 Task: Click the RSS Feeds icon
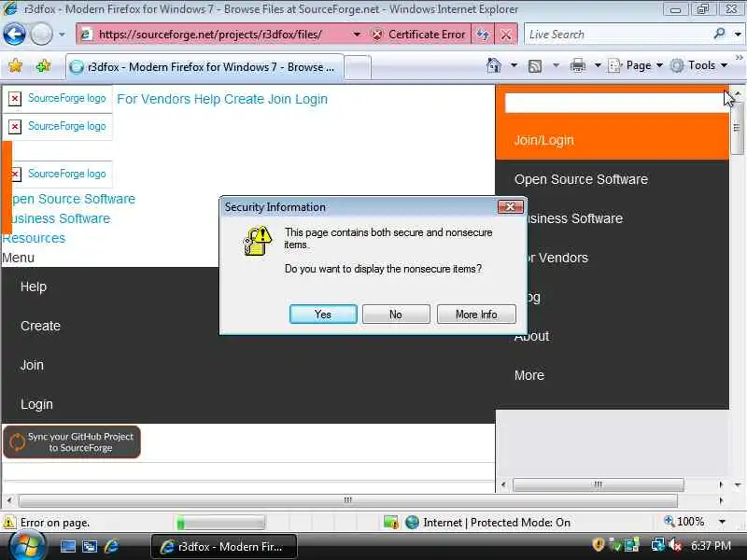pyautogui.click(x=535, y=65)
